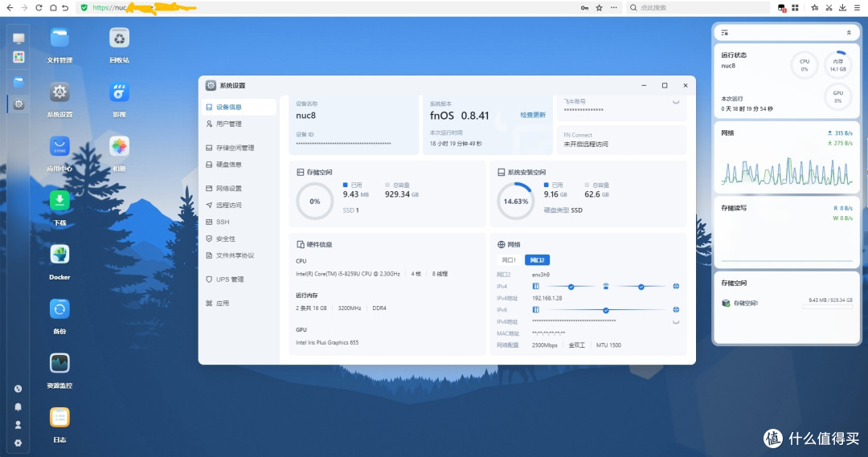The height and width of the screenshot is (457, 868).
Task: Open 网络设置 in the settings sidebar
Action: [x=240, y=188]
